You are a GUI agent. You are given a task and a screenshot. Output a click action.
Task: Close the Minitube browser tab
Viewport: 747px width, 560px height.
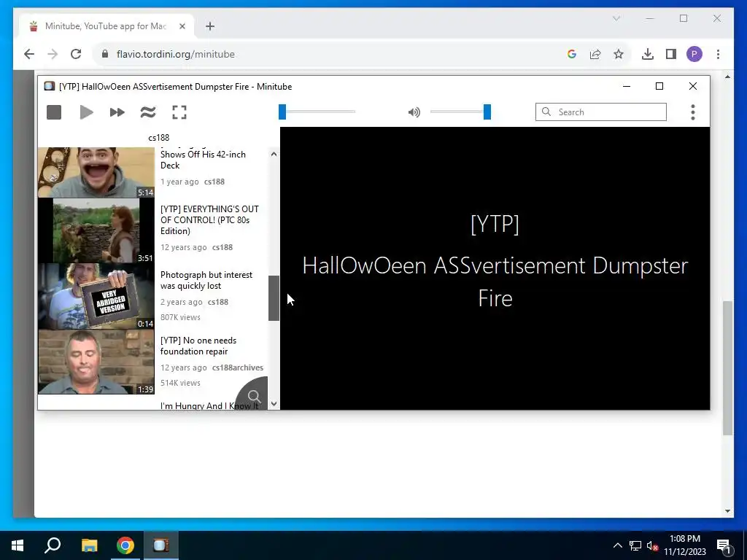[182, 26]
